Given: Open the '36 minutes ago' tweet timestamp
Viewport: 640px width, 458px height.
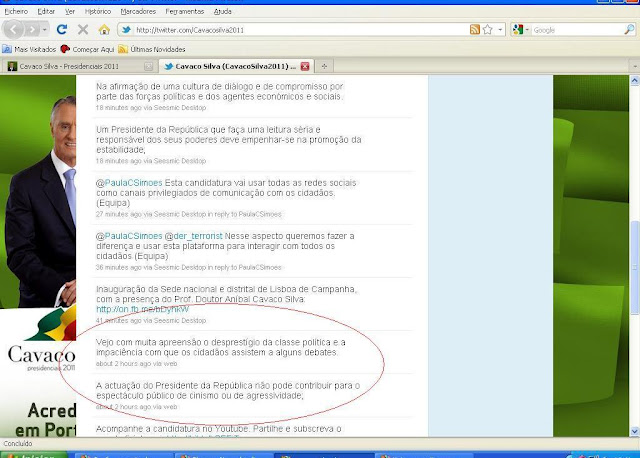Looking at the screenshot, I should (x=118, y=267).
